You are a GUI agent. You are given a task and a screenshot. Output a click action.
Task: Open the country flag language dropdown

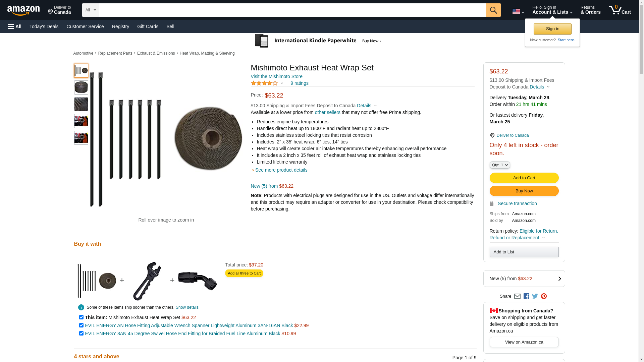[518, 12]
